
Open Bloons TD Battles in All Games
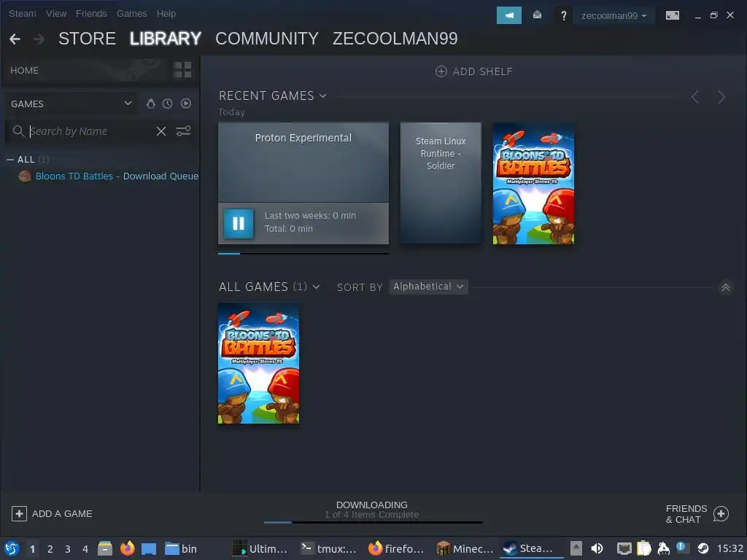[259, 363]
